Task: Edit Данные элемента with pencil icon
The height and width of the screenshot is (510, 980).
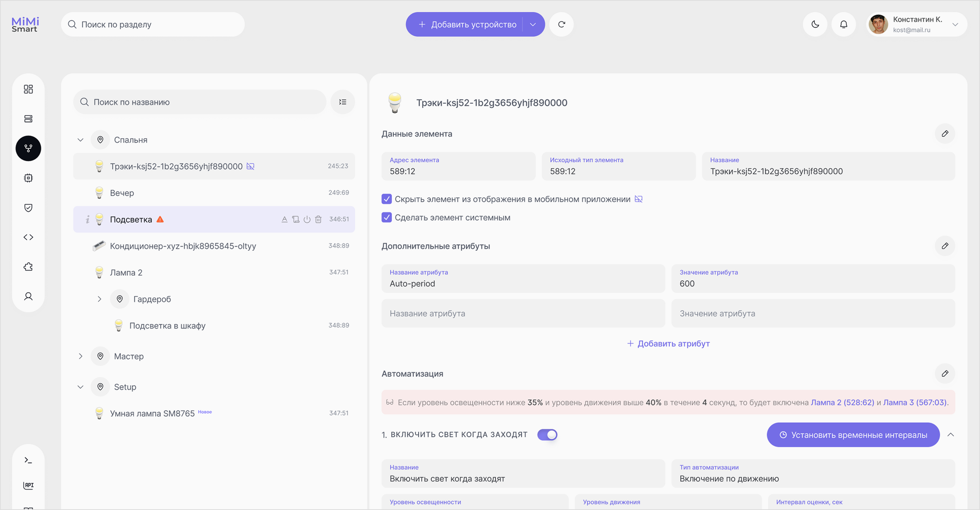Action: (945, 134)
